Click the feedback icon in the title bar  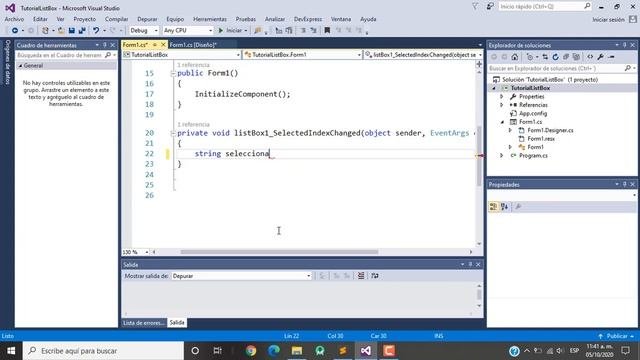(490, 7)
